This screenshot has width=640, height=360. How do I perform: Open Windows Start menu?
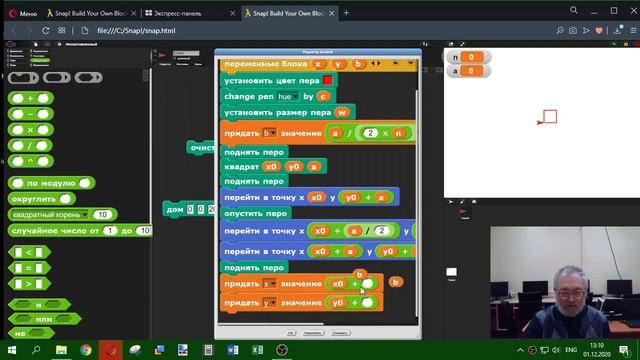point(12,350)
